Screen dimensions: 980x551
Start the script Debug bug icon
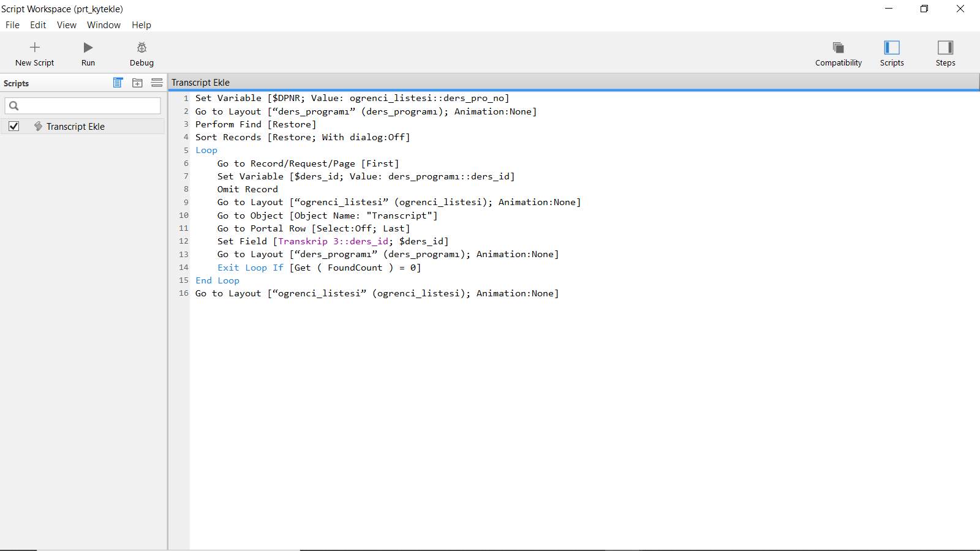point(141,48)
